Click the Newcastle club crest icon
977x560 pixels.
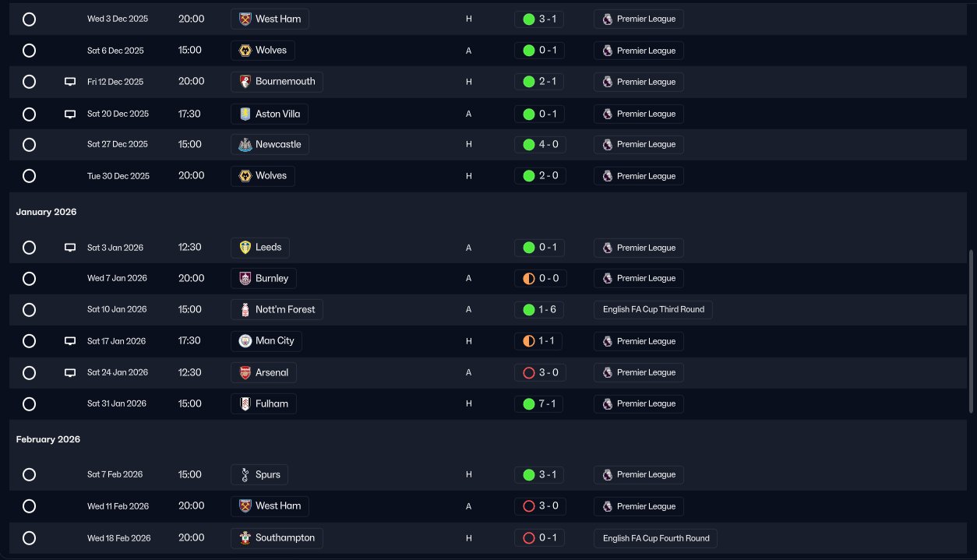click(x=245, y=144)
